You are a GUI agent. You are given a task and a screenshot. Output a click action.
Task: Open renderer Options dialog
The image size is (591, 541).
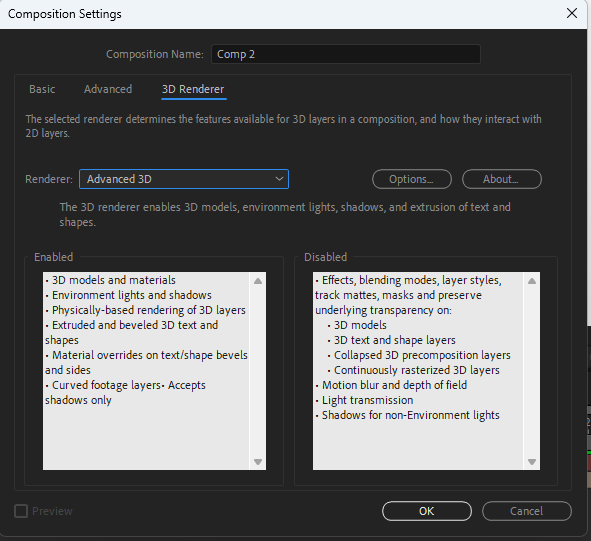pyautogui.click(x=412, y=179)
